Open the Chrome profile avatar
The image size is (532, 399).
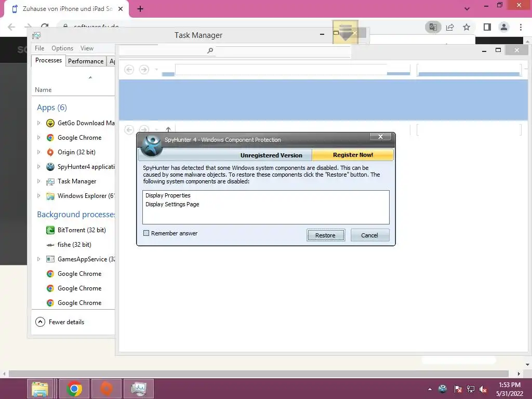point(504,27)
